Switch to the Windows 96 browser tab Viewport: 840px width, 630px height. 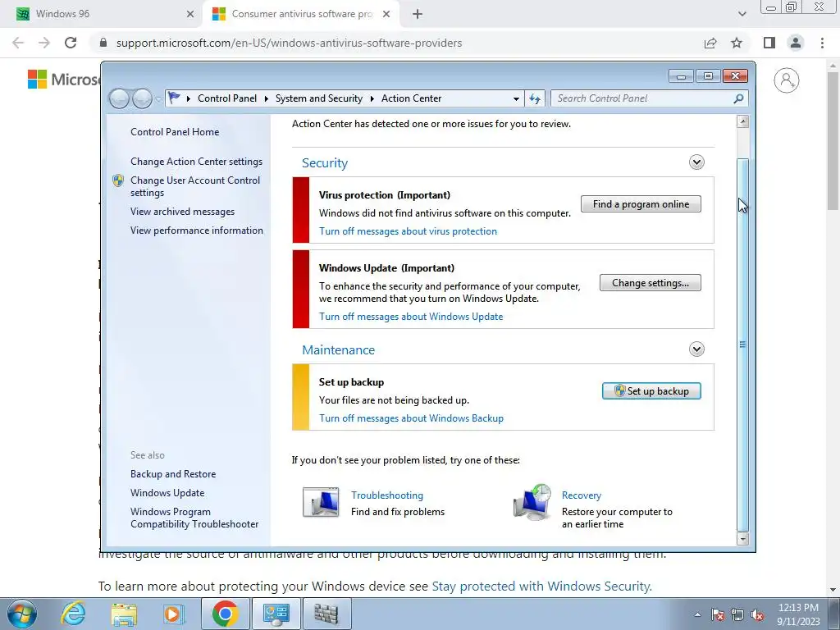[x=103, y=14]
